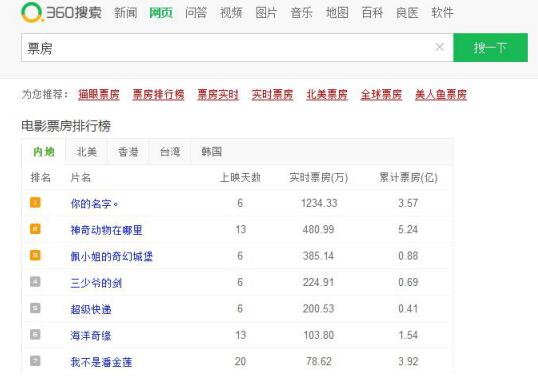Open the movie link 神奇动物在哪里
The image size is (538, 383).
[x=106, y=230]
